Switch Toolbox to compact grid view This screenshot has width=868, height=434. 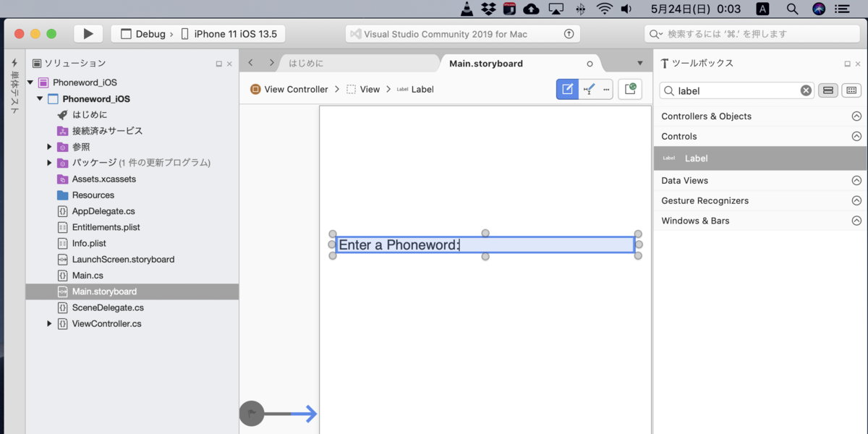851,90
